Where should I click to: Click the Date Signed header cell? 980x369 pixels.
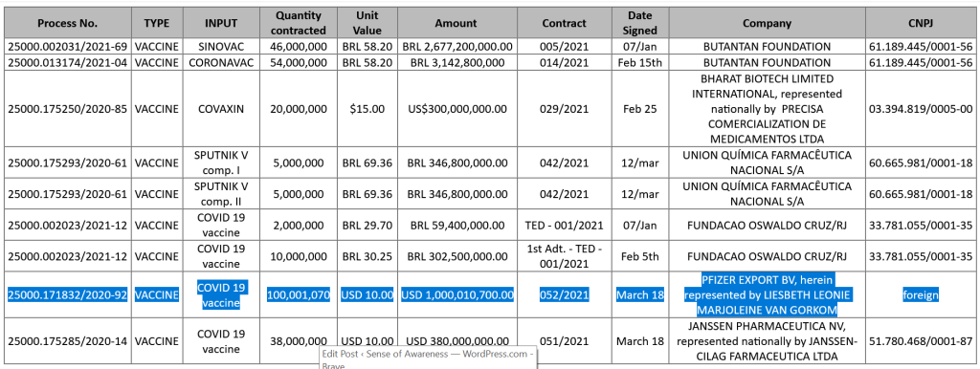(x=640, y=23)
